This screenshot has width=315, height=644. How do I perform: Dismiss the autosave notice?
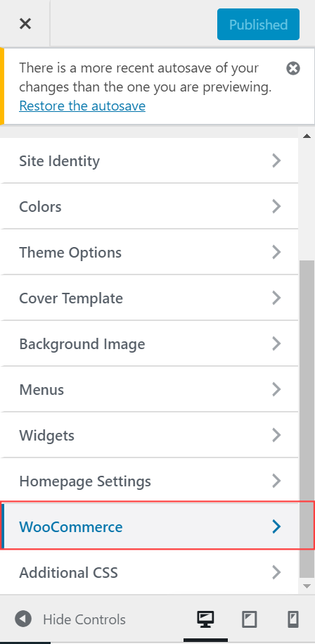[292, 68]
